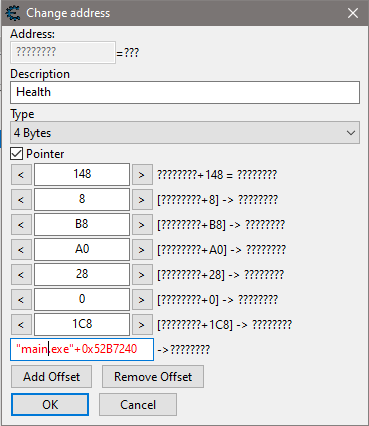
Task: Focus the Description field containing Health
Action: point(185,92)
